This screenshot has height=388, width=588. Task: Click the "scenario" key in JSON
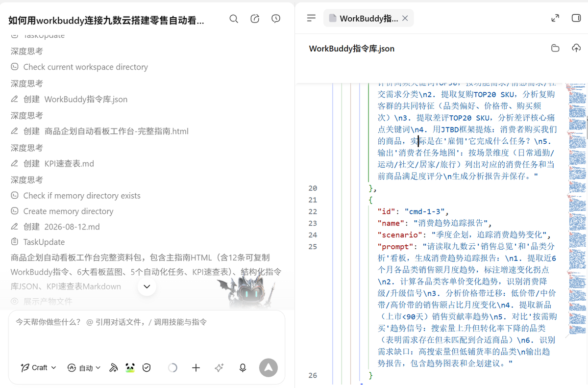(x=399, y=235)
